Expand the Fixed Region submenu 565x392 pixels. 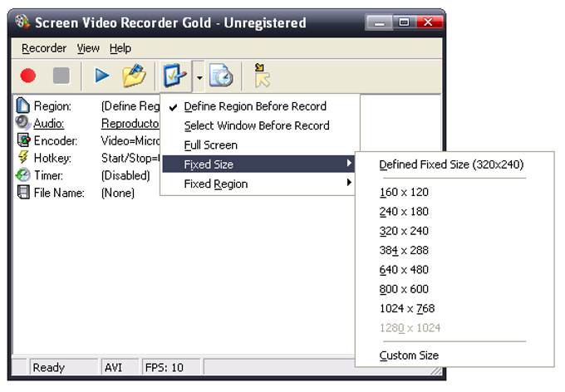coord(259,184)
